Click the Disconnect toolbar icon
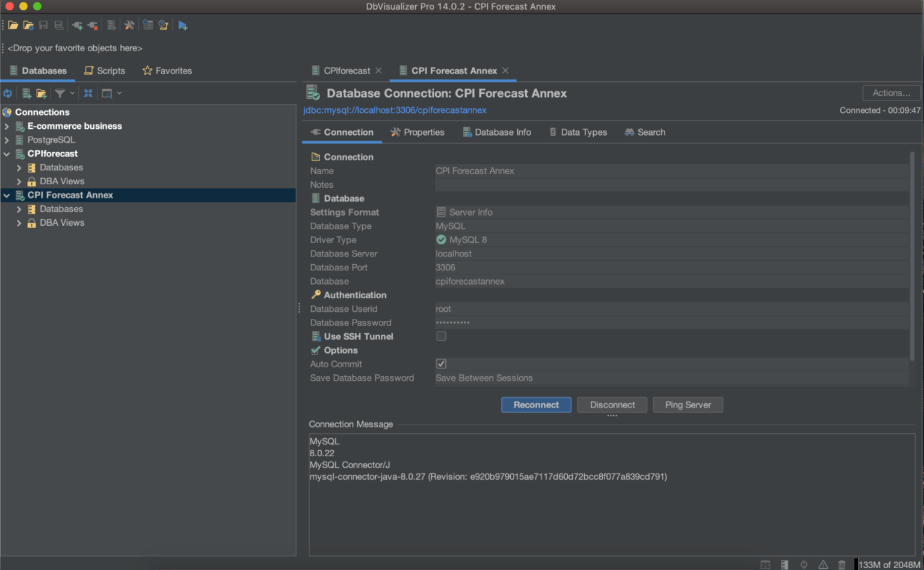 [91, 25]
